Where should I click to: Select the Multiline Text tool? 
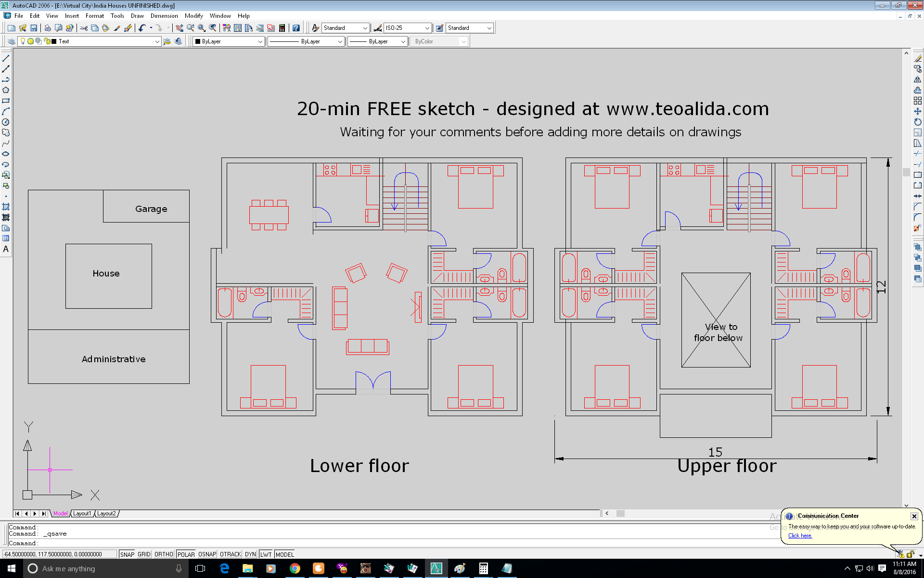tap(6, 249)
